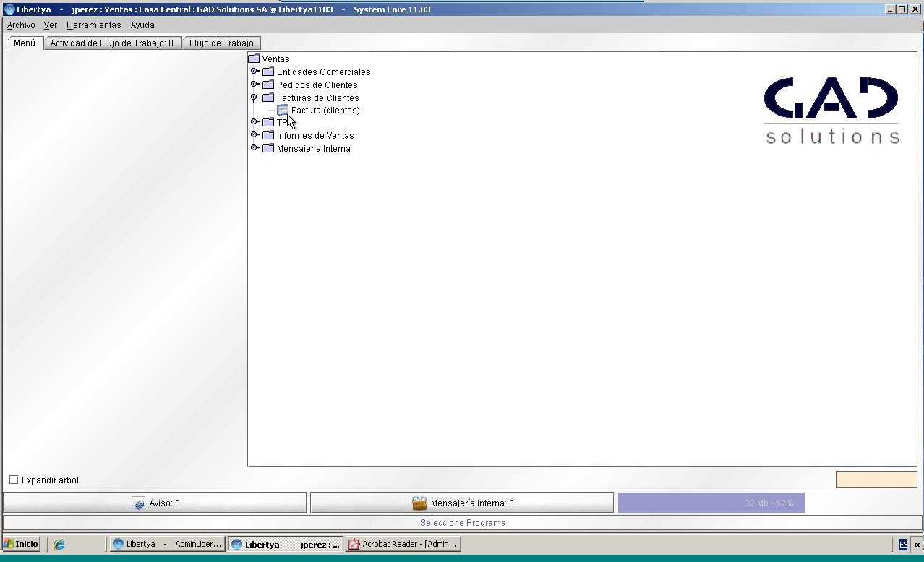
Task: Click the Informes de Ventas folder icon
Action: click(268, 135)
